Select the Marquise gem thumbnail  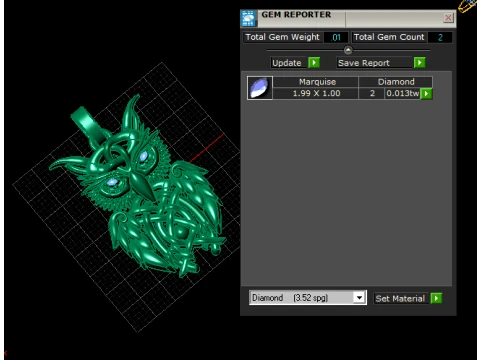pyautogui.click(x=260, y=88)
